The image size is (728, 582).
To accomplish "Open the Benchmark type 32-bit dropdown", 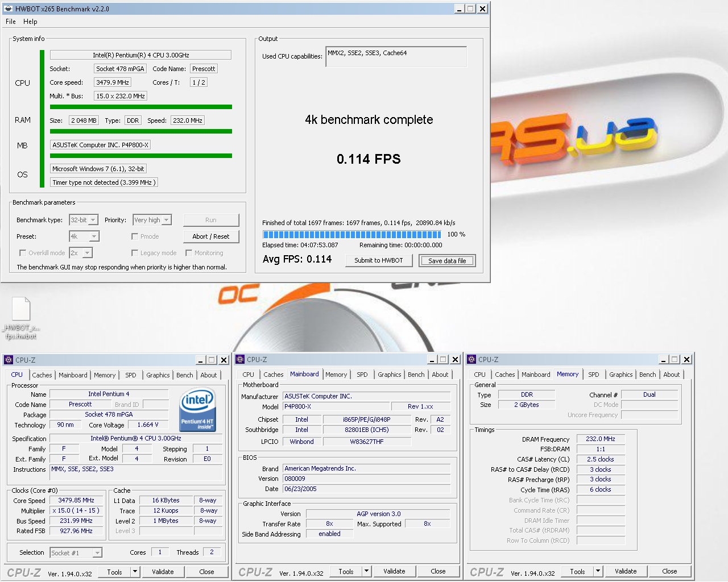I will coord(84,220).
